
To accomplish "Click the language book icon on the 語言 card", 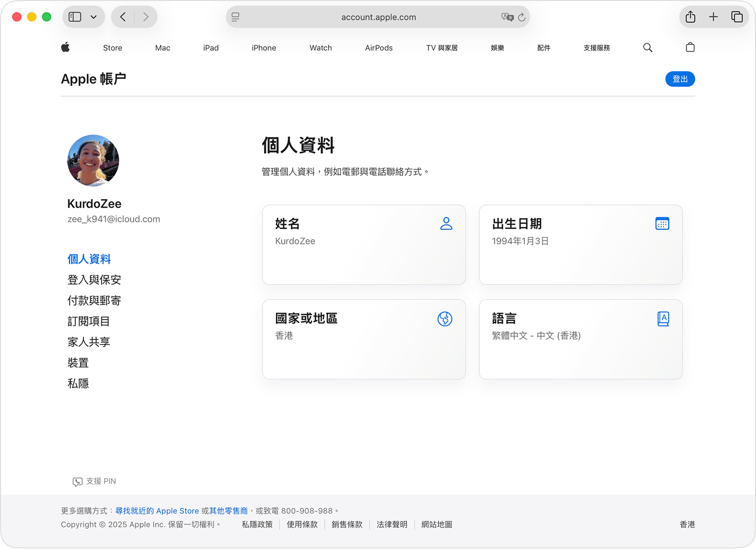I will [x=663, y=319].
